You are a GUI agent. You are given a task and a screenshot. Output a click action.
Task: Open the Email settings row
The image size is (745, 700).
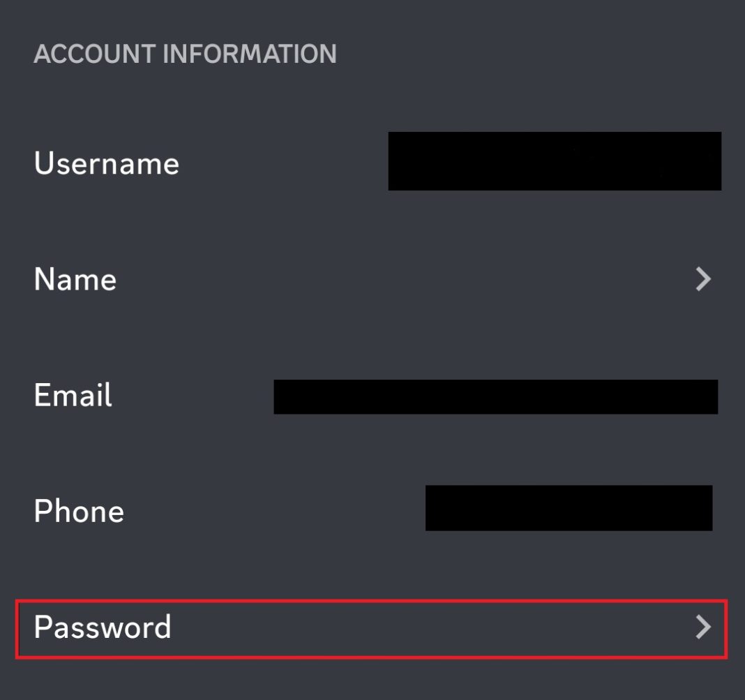coord(174,396)
